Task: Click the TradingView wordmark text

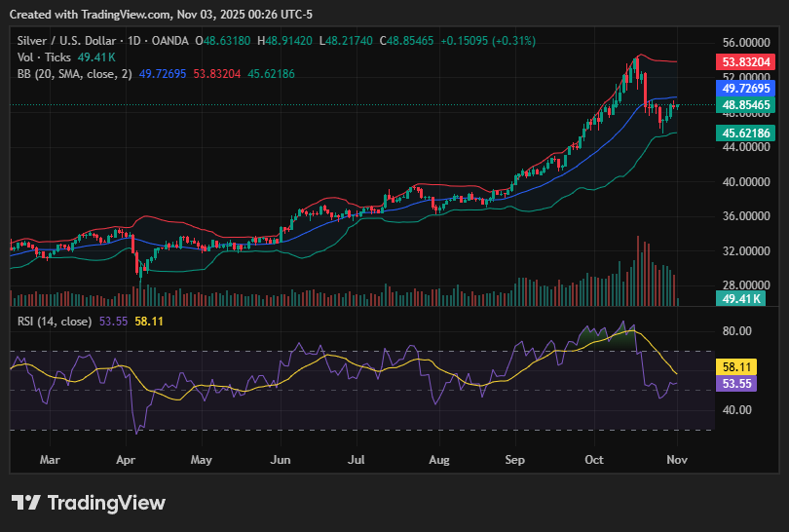Action: point(106,503)
